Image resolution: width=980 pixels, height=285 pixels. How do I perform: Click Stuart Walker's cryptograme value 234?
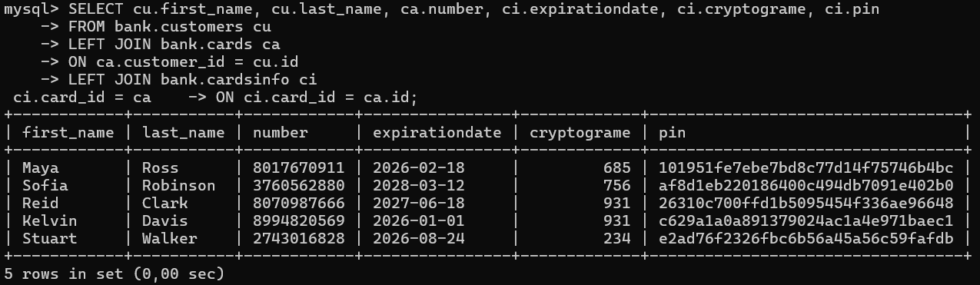[617, 239]
